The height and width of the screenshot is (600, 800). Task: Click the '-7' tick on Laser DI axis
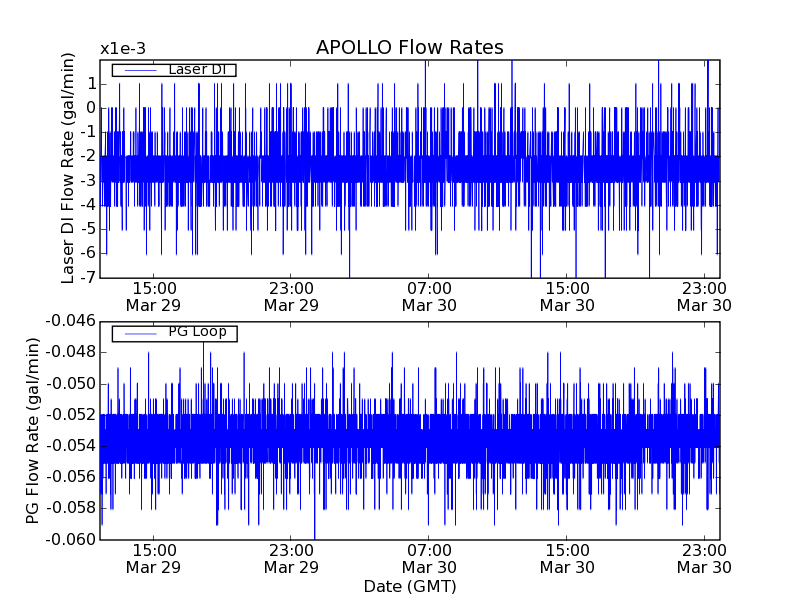pyautogui.click(x=88, y=277)
